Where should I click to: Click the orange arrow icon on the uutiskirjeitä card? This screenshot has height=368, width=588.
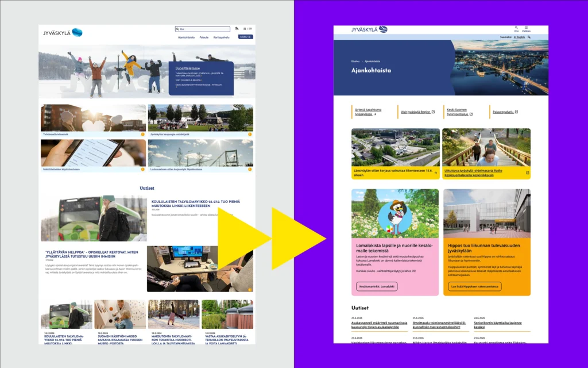tap(250, 134)
